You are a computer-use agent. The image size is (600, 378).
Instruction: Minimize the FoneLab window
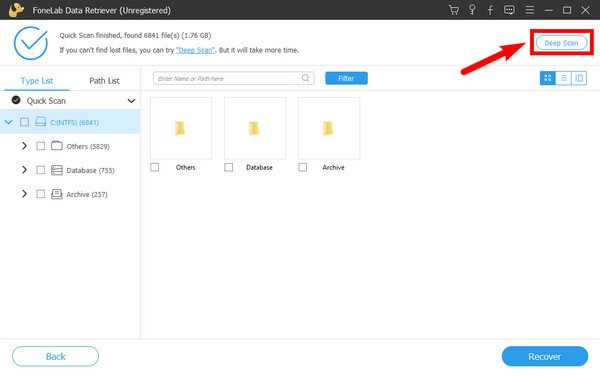tap(549, 10)
